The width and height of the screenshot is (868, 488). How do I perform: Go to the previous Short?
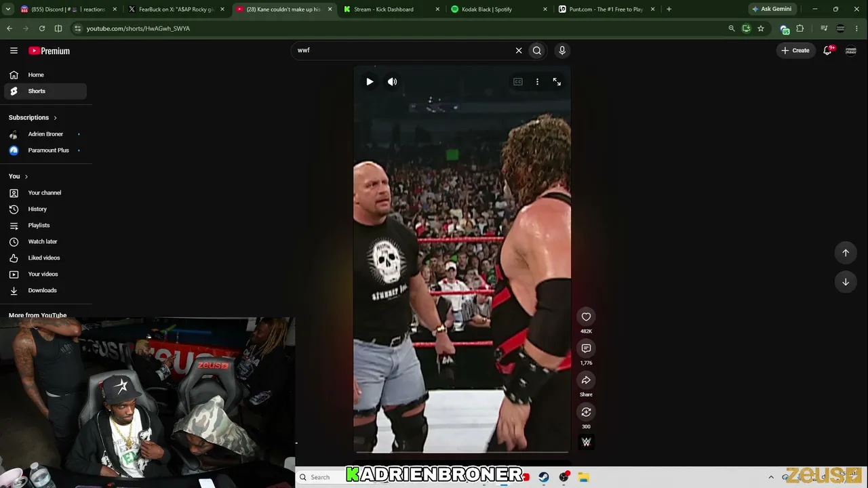point(846,253)
